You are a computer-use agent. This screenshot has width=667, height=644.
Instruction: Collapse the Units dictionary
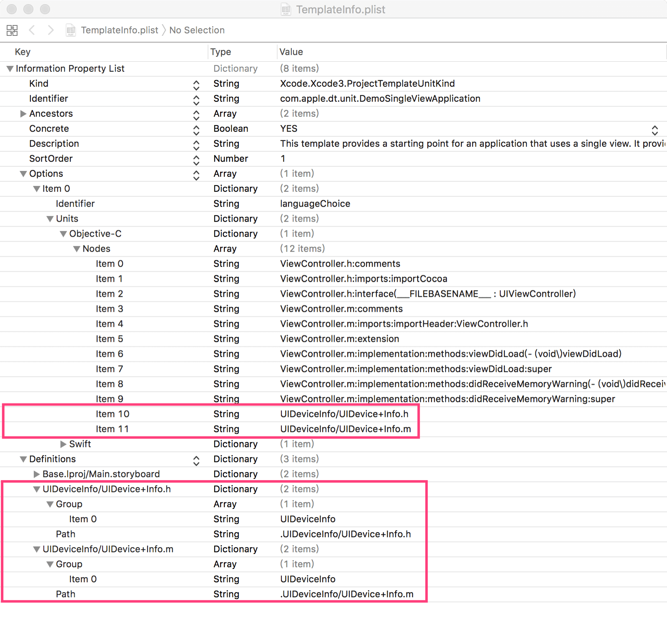(x=50, y=219)
